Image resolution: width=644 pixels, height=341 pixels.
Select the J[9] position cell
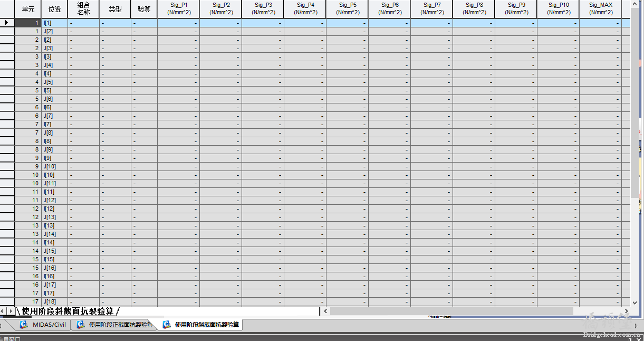(x=54, y=149)
